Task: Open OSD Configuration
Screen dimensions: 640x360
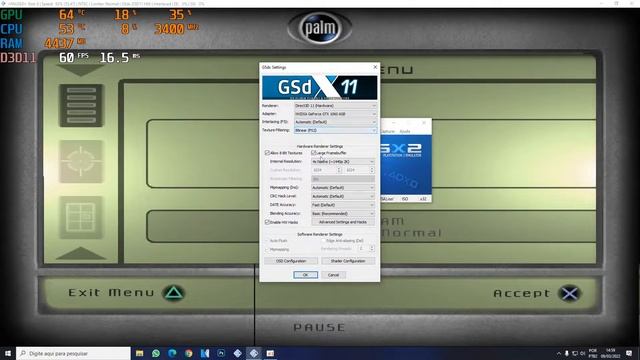Action: (x=291, y=261)
